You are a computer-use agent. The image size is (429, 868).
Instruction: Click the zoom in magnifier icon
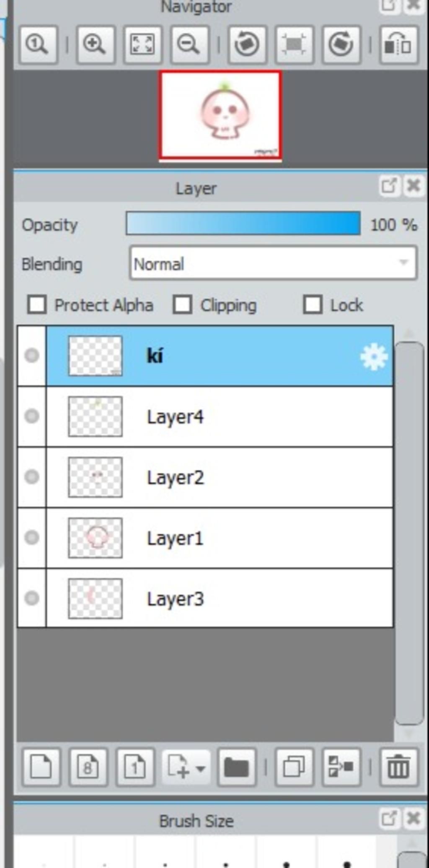96,44
